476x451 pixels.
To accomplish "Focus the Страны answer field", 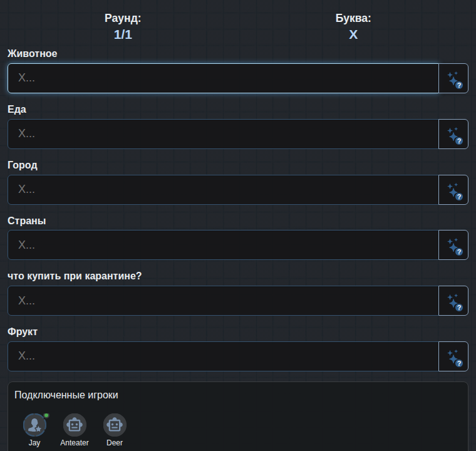I will coord(223,245).
